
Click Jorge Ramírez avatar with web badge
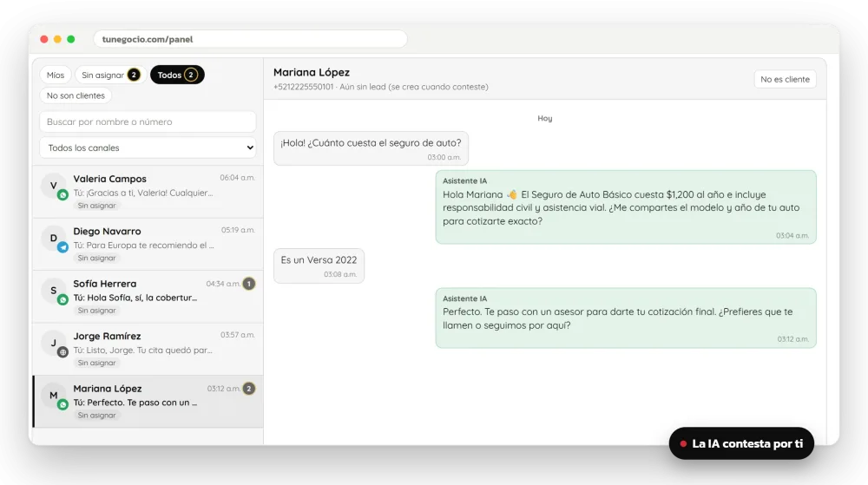pyautogui.click(x=54, y=344)
